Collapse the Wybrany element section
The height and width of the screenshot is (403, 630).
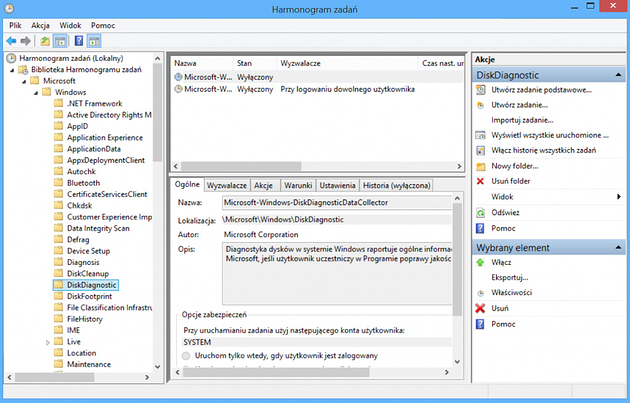pos(618,248)
